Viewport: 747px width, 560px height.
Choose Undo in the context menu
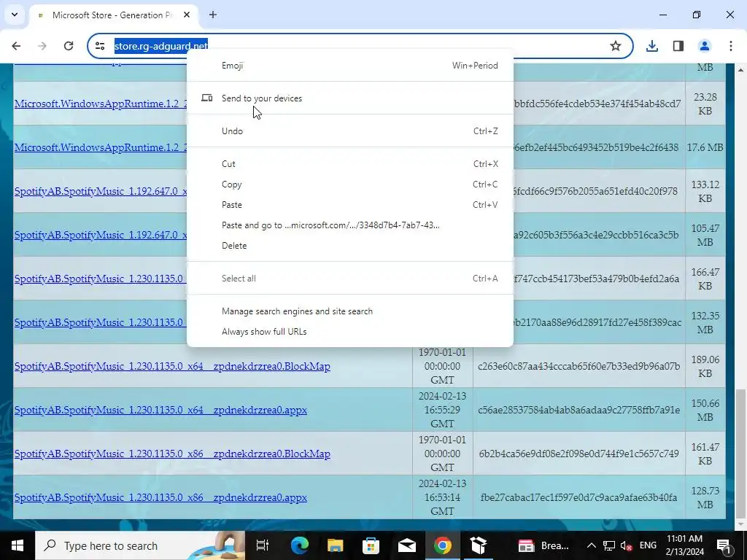(350, 131)
